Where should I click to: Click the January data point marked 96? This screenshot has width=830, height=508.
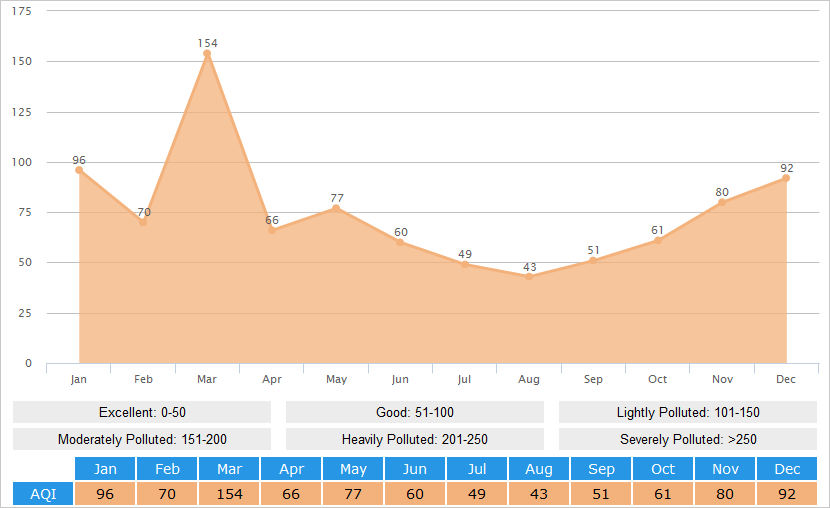point(79,170)
